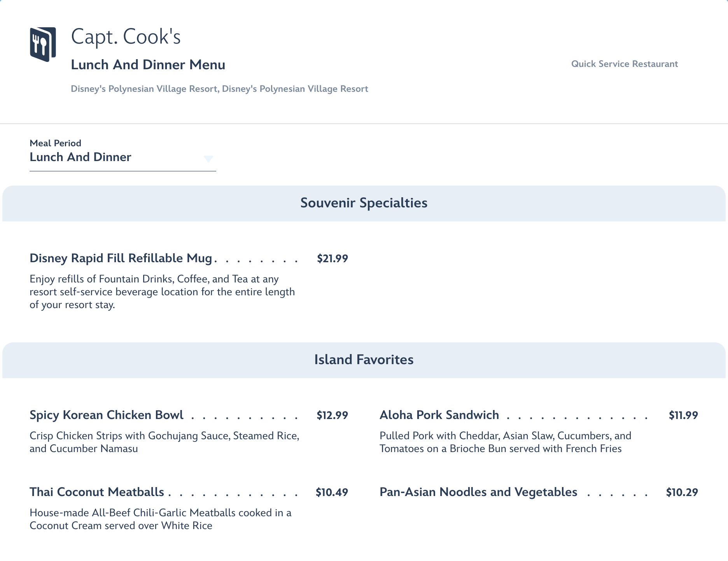The height and width of the screenshot is (561, 728).
Task: Select the Lunch And Dinner meal period field
Action: click(117, 157)
